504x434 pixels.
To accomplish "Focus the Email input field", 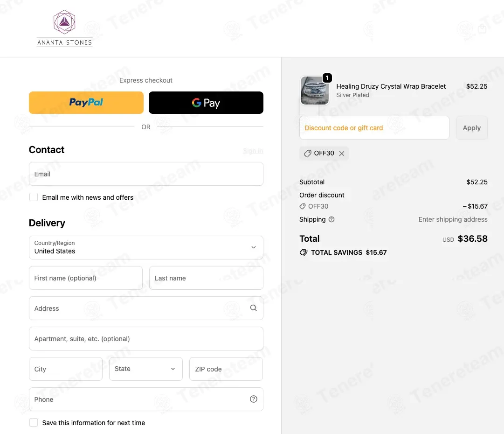I will pos(146,174).
